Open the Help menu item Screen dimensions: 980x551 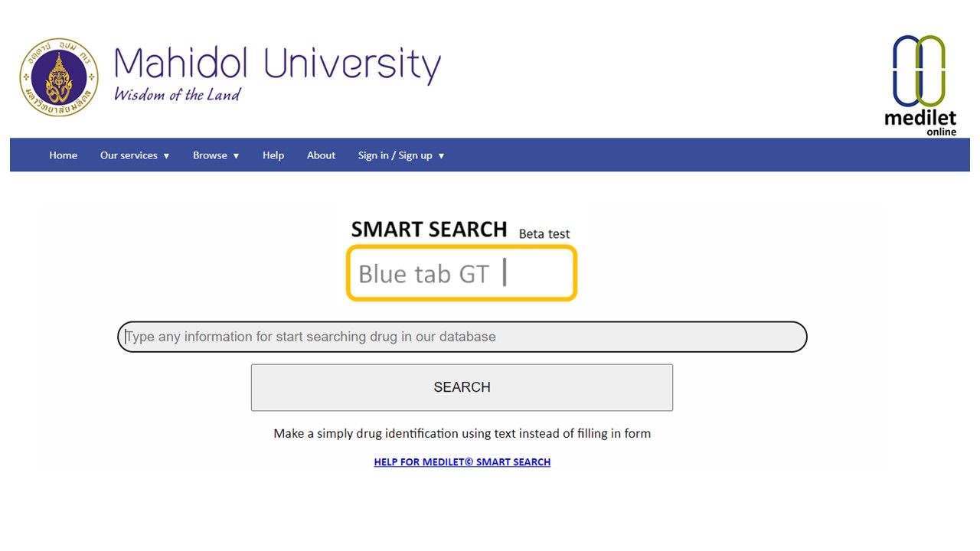(x=273, y=155)
